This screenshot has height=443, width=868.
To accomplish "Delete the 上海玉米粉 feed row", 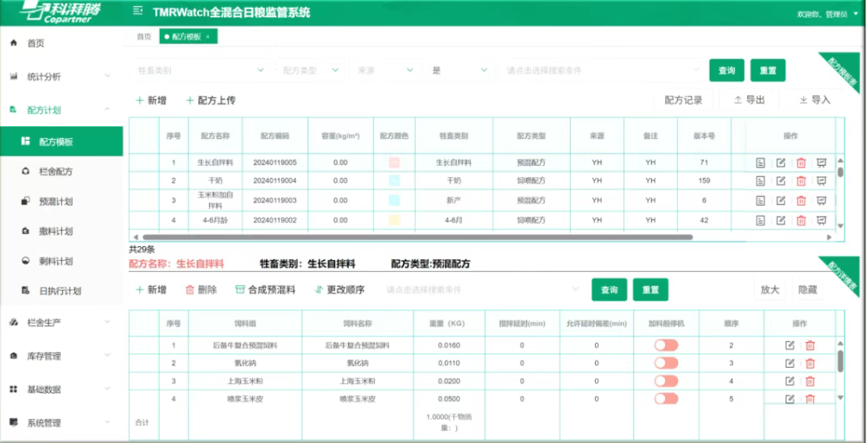I will 810,381.
